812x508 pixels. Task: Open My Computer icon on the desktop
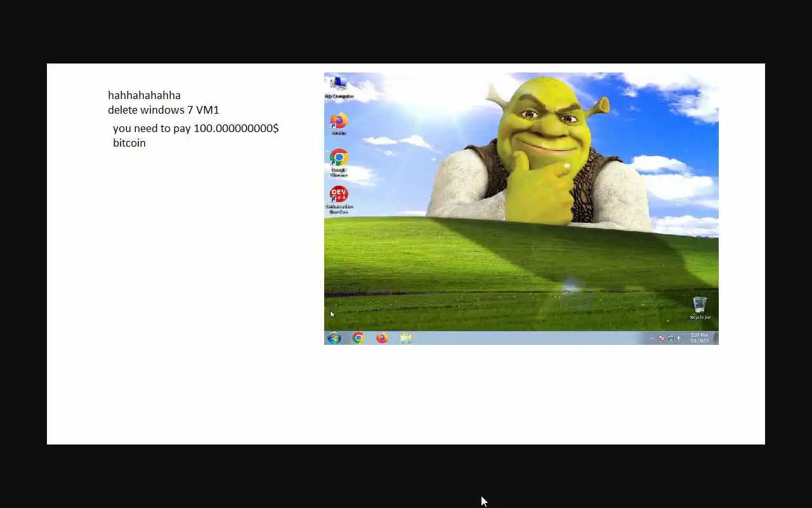point(339,87)
